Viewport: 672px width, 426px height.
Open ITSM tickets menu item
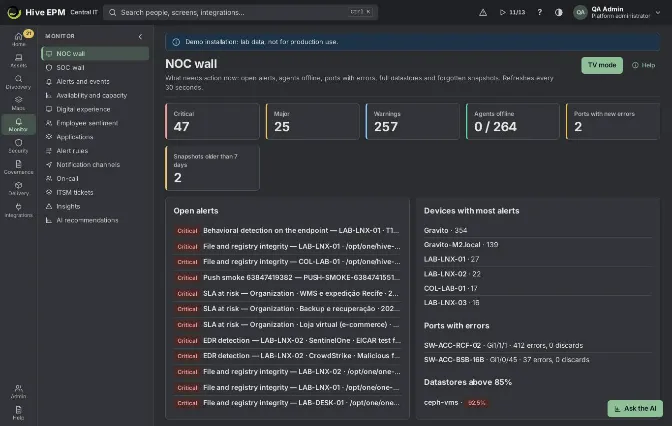pos(95,192)
